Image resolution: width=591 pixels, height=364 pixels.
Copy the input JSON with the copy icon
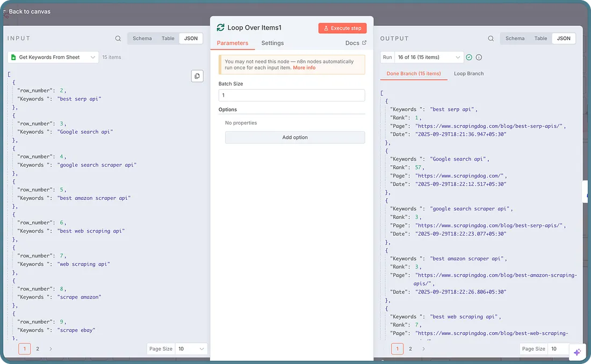point(197,76)
